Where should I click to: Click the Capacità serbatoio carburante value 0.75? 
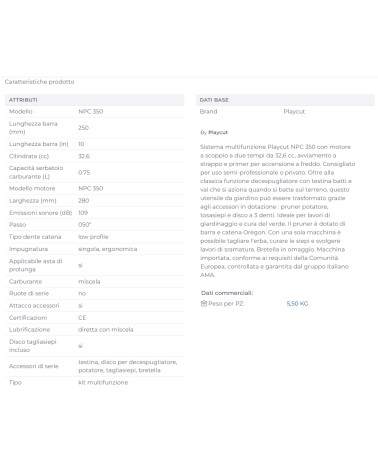[x=84, y=172]
